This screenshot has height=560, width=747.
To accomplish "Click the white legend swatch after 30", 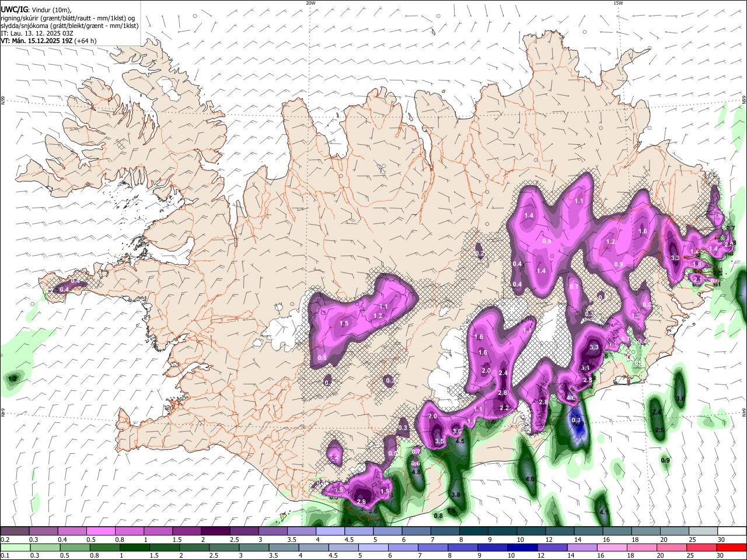I will click(x=731, y=531).
